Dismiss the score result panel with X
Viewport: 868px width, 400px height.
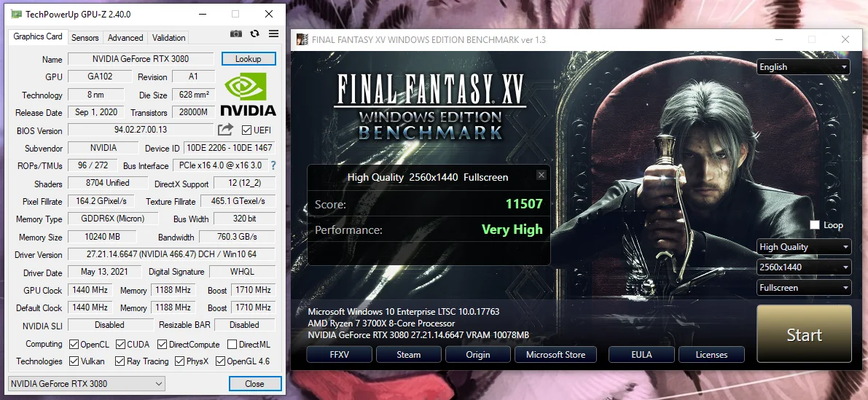pyautogui.click(x=541, y=175)
